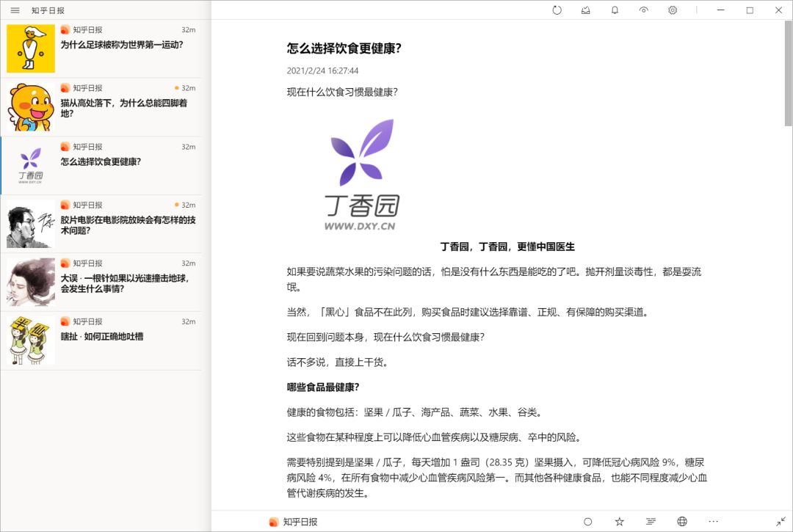Open settings gear icon
The height and width of the screenshot is (532, 793).
pyautogui.click(x=673, y=10)
